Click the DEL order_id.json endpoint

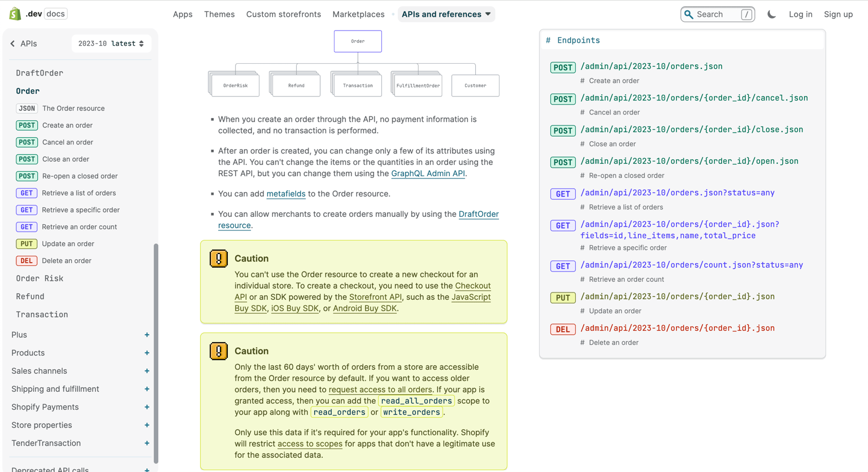678,328
